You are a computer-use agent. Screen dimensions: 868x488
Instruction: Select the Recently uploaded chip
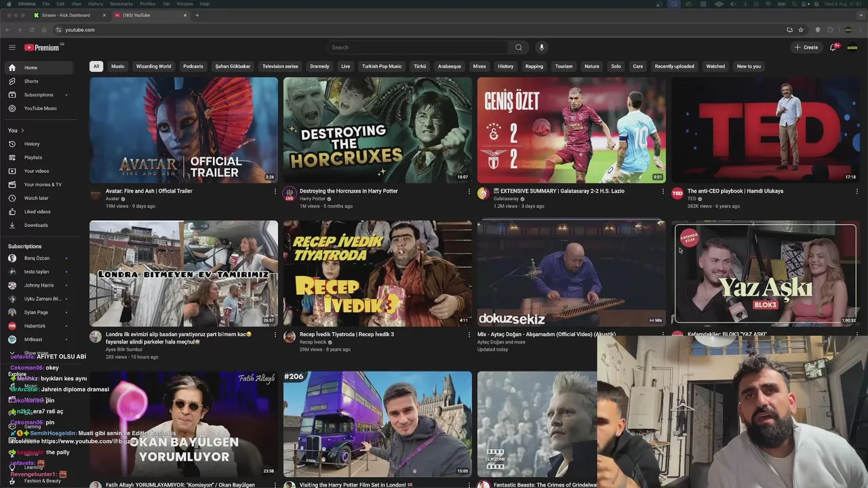[x=675, y=66]
